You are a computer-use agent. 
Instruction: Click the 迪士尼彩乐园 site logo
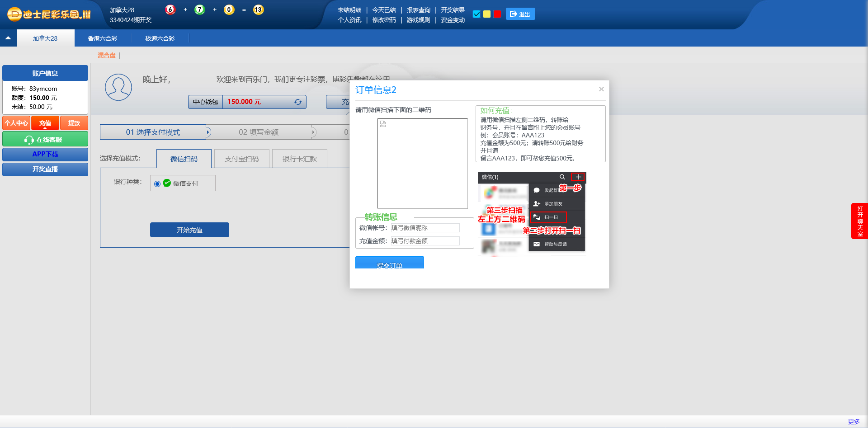tap(49, 14)
